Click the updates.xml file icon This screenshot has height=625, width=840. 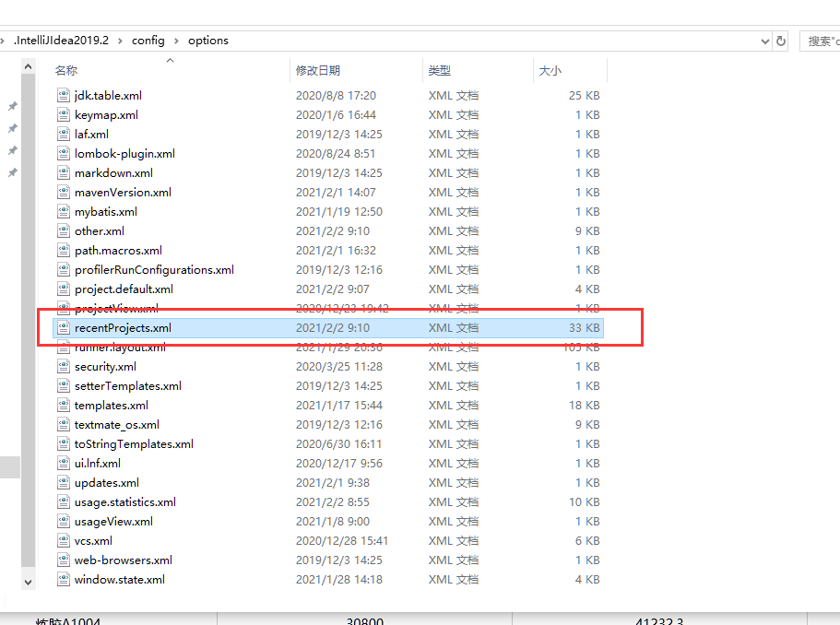coord(64,482)
